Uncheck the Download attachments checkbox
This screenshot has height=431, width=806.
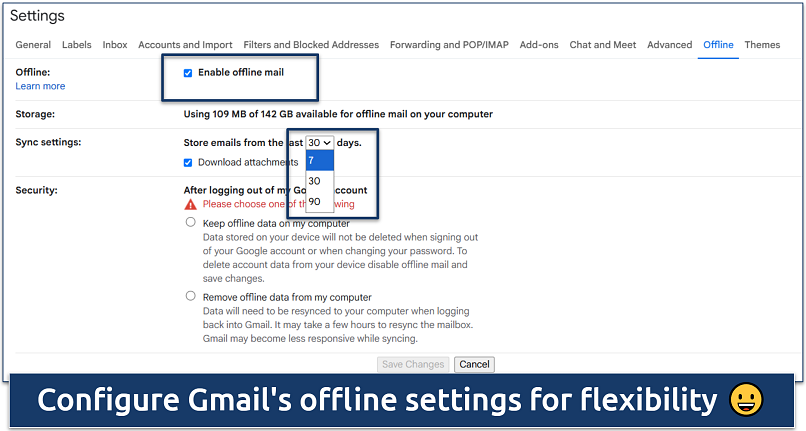pos(188,162)
